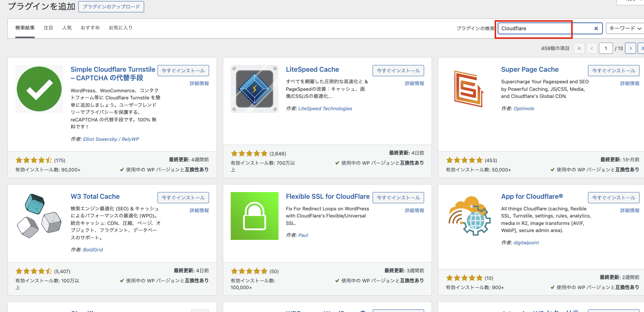The width and height of the screenshot is (644, 312).
Task: Install App for Cloudflare now
Action: (614, 198)
